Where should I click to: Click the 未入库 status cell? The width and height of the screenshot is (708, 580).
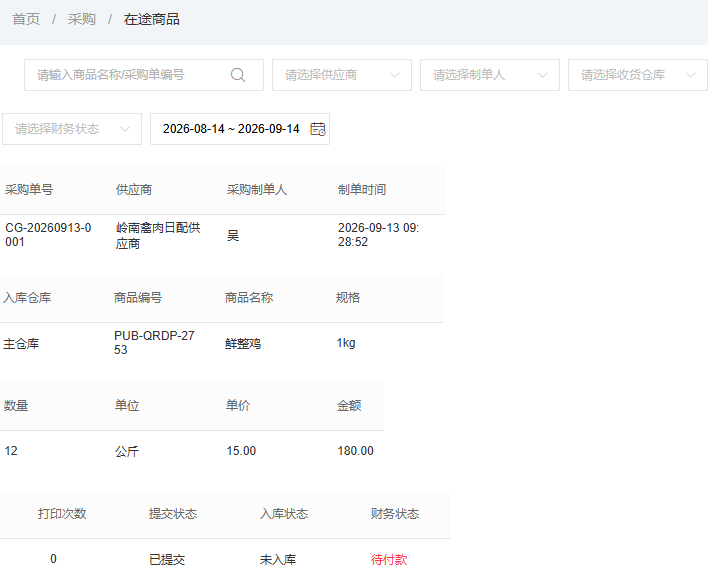[x=278, y=560]
